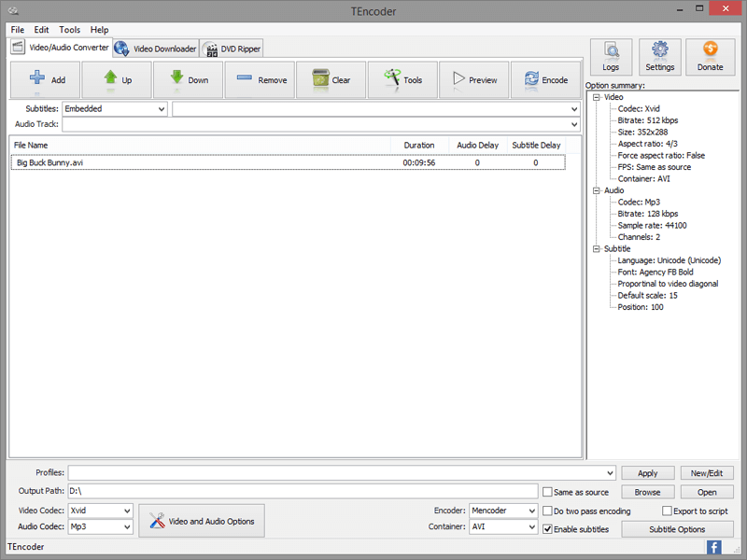Image resolution: width=747 pixels, height=560 pixels.
Task: Move file up with green arrow
Action: click(x=111, y=79)
